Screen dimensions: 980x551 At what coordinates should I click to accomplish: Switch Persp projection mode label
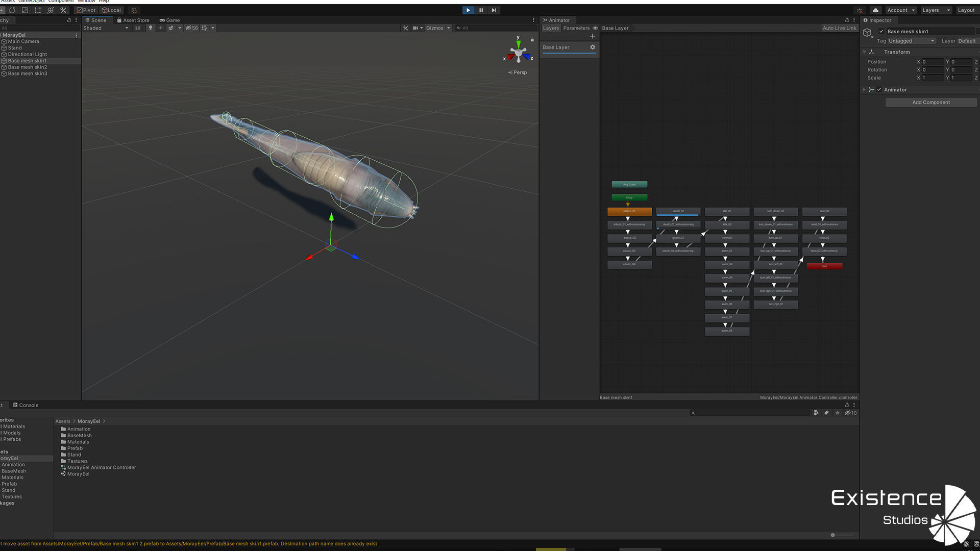point(518,72)
